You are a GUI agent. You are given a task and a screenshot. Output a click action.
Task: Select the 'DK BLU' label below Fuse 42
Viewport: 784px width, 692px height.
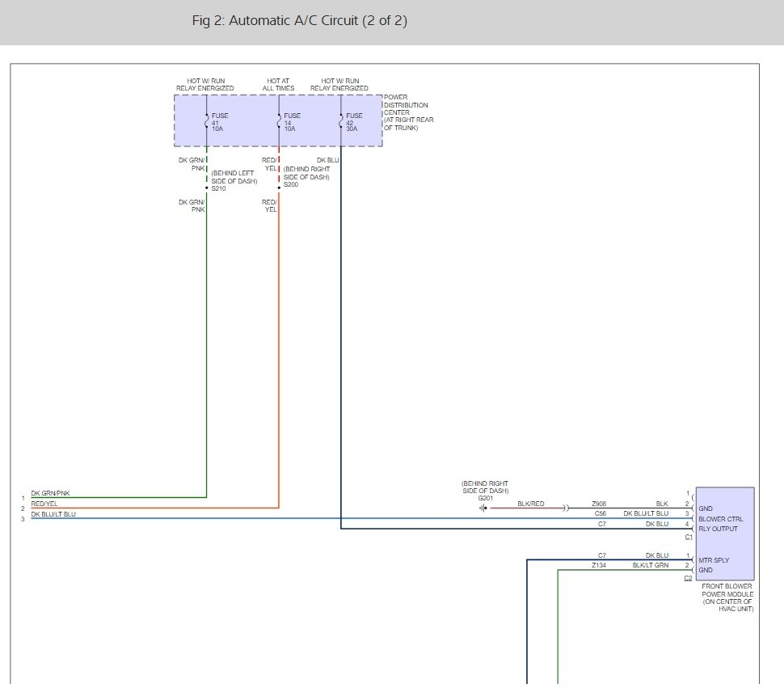(327, 160)
